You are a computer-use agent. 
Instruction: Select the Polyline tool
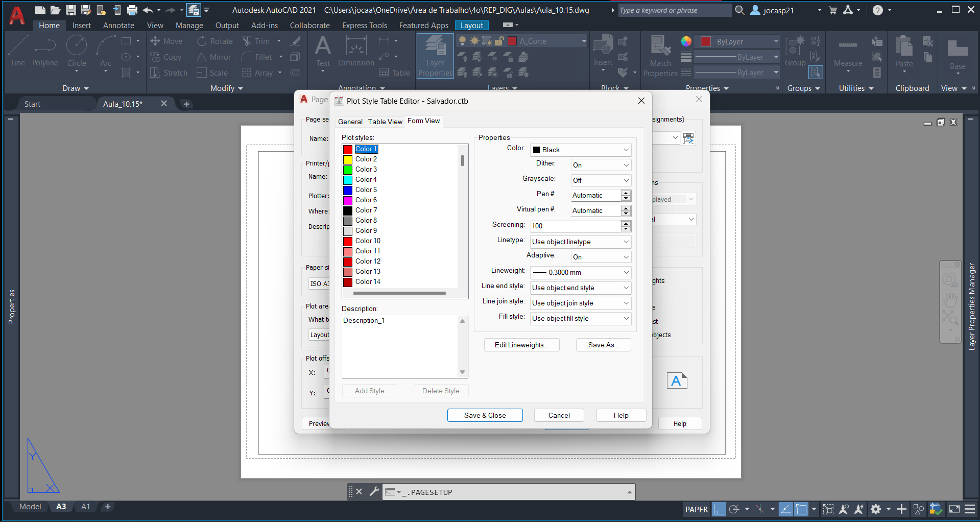[45, 51]
